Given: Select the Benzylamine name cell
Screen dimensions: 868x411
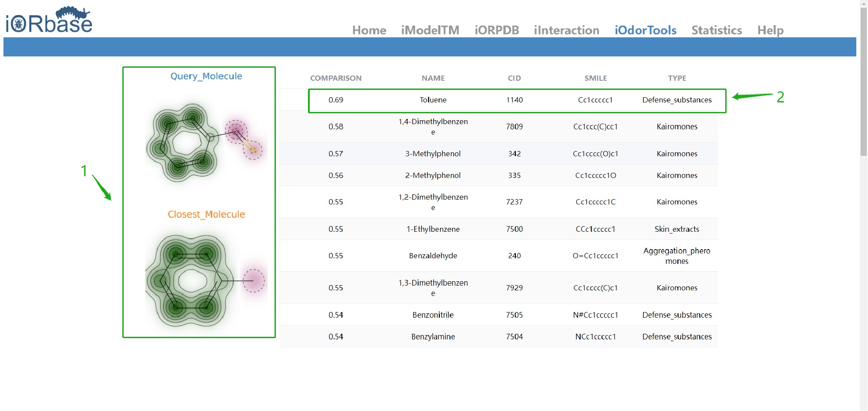Looking at the screenshot, I should click(x=433, y=336).
